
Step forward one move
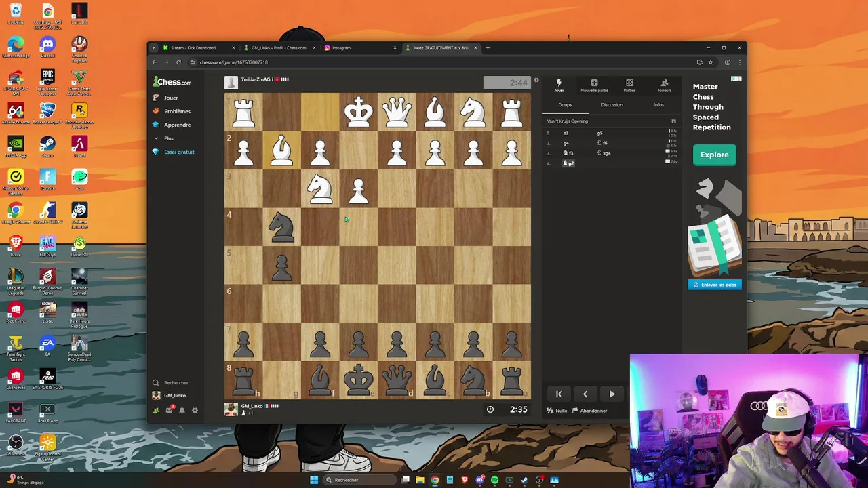pyautogui.click(x=612, y=394)
